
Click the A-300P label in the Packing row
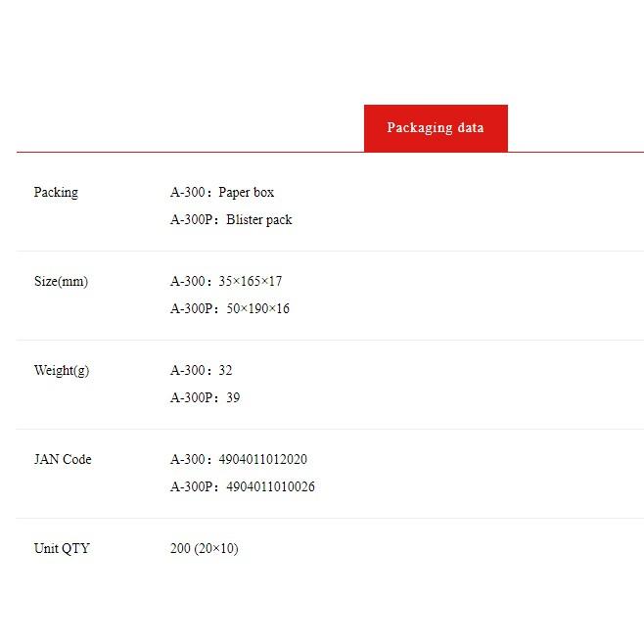[x=192, y=220]
